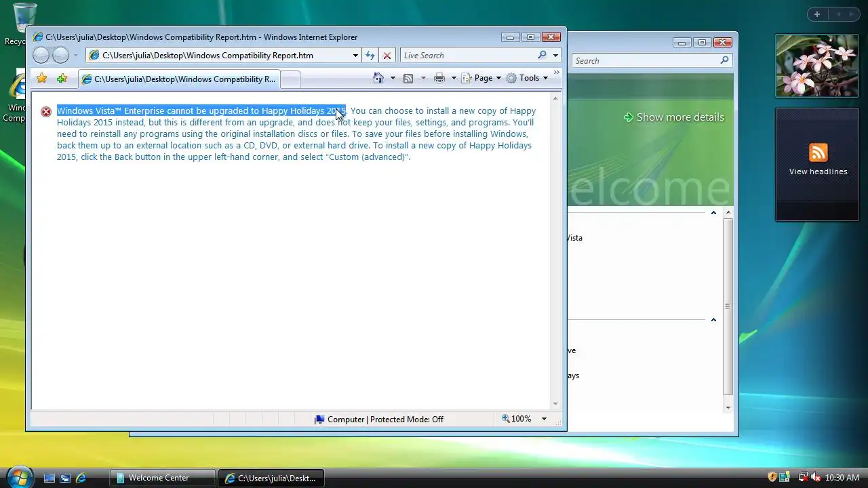Click 'View headlines' in the Feed gadget

coord(818,171)
